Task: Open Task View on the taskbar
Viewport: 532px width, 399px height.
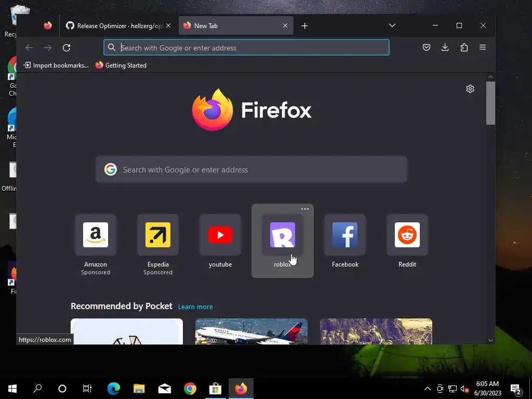Action: [x=87, y=389]
